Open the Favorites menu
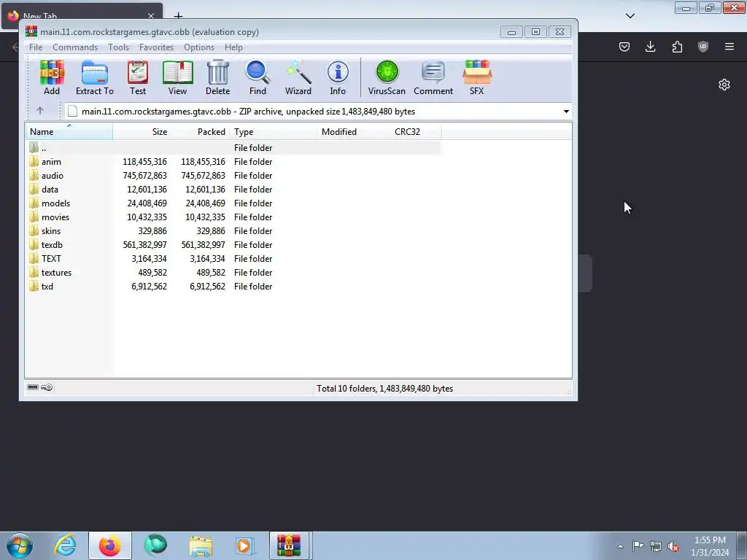The image size is (747, 560). tap(156, 47)
